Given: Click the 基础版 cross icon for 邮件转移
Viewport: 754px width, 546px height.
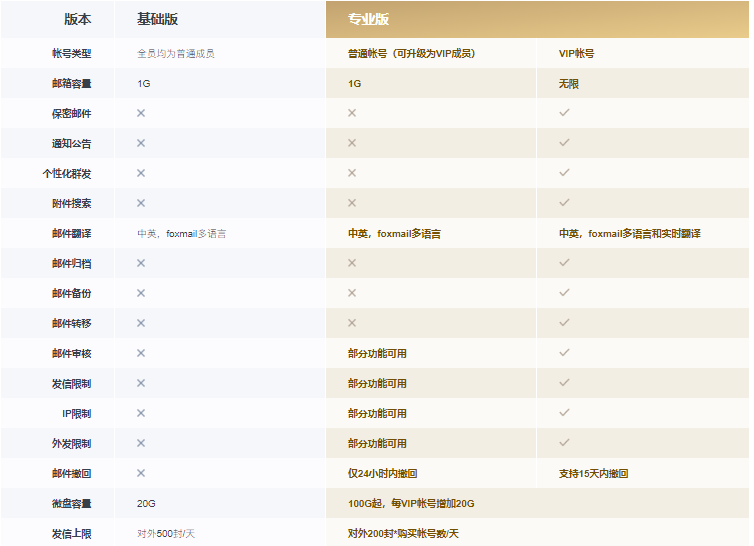Looking at the screenshot, I should tap(141, 323).
